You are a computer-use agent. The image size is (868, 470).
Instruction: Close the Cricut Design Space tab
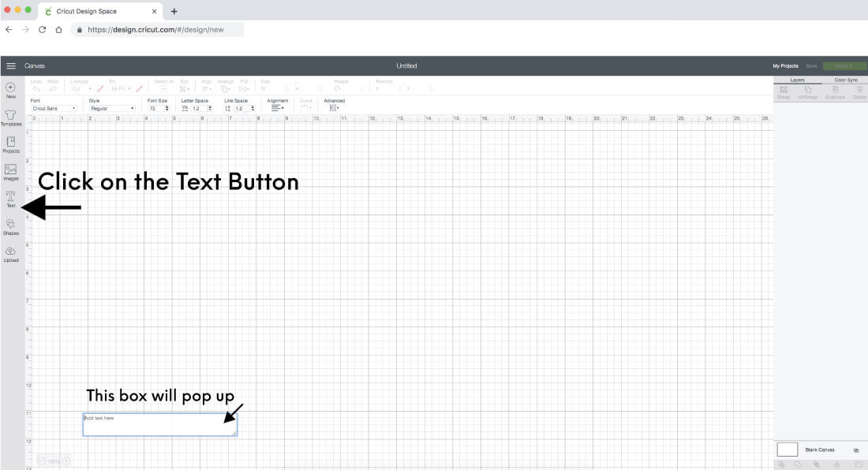(154, 11)
